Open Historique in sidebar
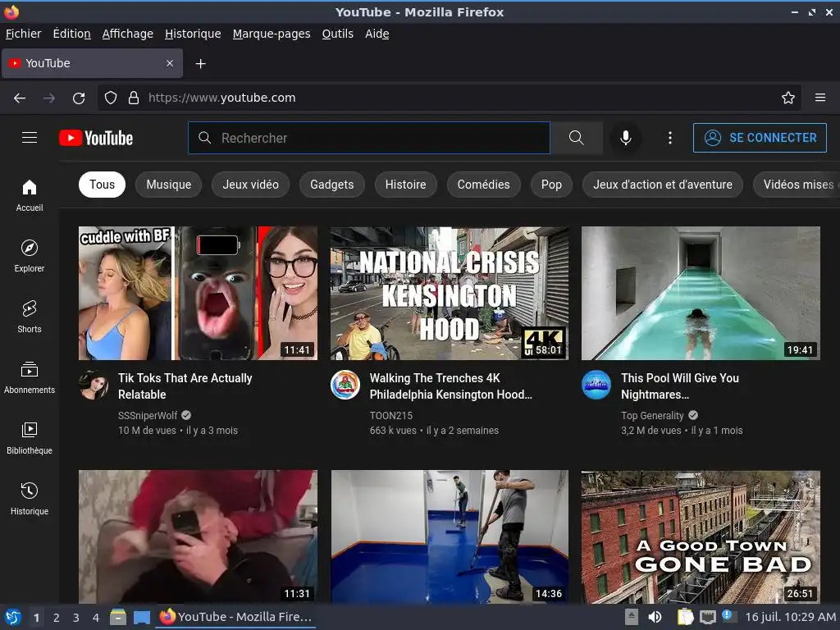 [x=30, y=499]
